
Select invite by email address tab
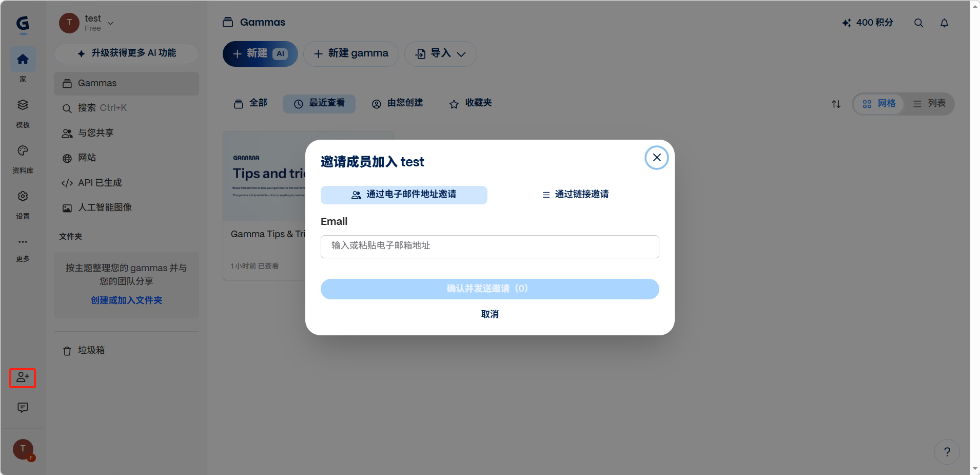click(404, 195)
